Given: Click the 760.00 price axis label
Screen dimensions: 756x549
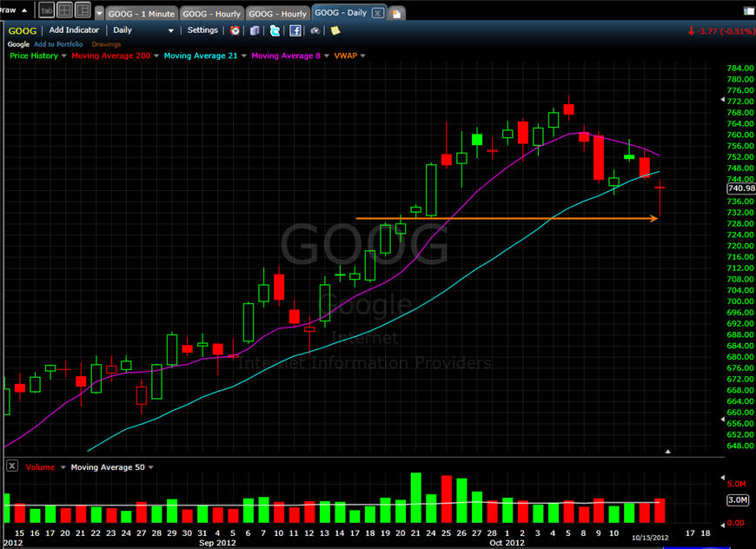Looking at the screenshot, I should [740, 135].
